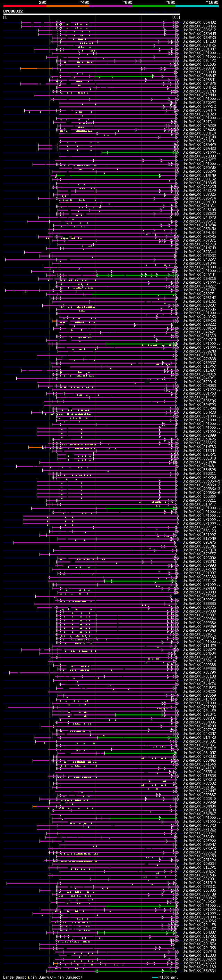
Task: Select the UniRef100_C9J4Y2 label
Action: point(199,60)
